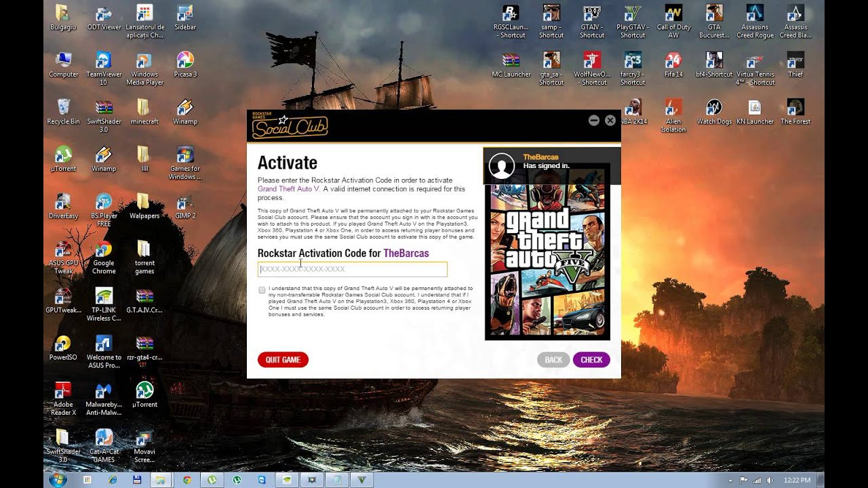Click the TheBarcas profile avatar icon
This screenshot has width=868, height=488.
[502, 166]
